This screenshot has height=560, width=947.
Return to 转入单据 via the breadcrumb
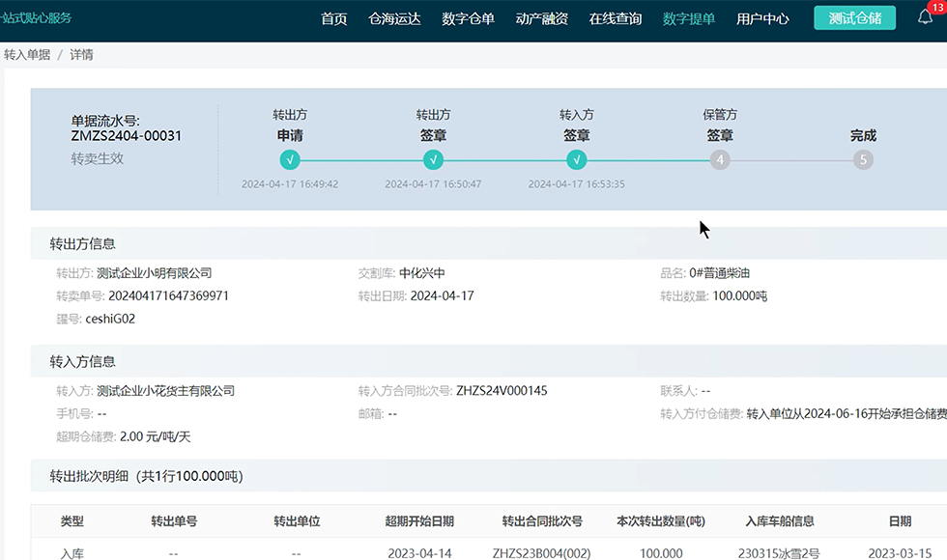[27, 55]
